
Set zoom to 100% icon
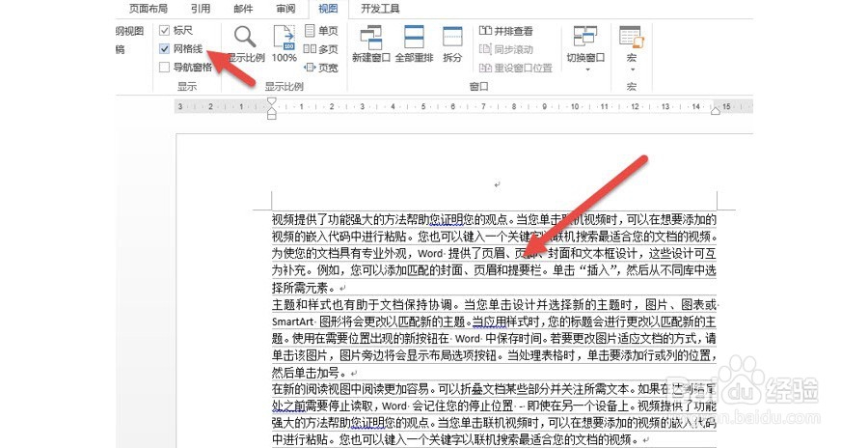pyautogui.click(x=285, y=43)
